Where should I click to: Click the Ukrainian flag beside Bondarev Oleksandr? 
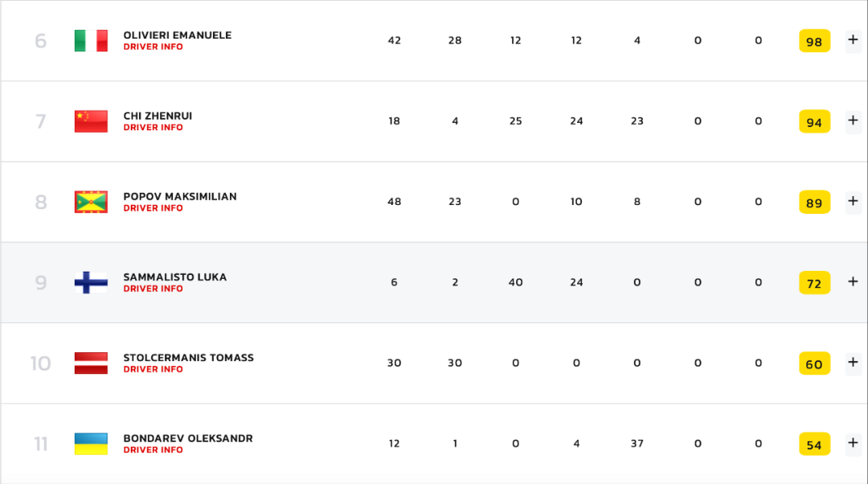pyautogui.click(x=91, y=444)
